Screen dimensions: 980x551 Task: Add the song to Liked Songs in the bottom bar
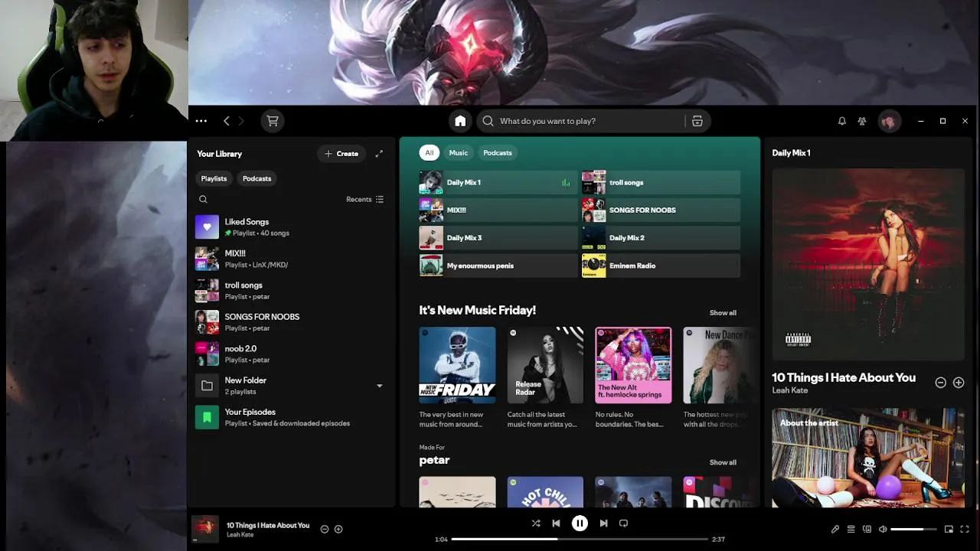pyautogui.click(x=338, y=529)
